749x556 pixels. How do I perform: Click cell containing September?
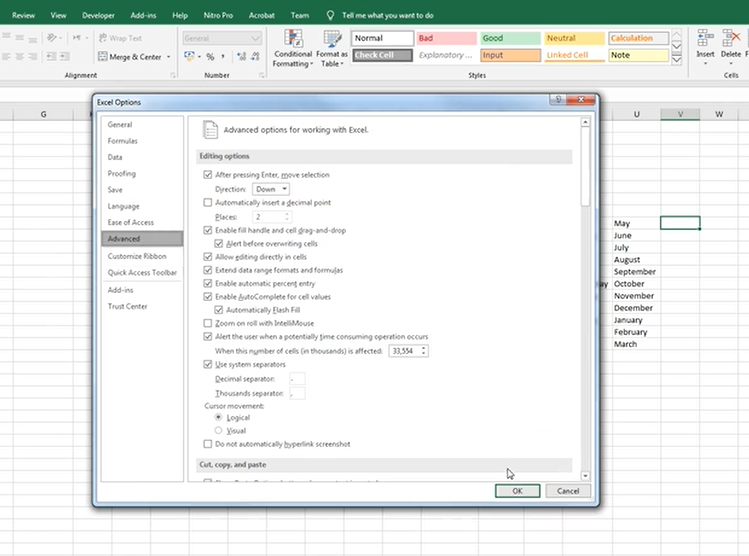(636, 272)
